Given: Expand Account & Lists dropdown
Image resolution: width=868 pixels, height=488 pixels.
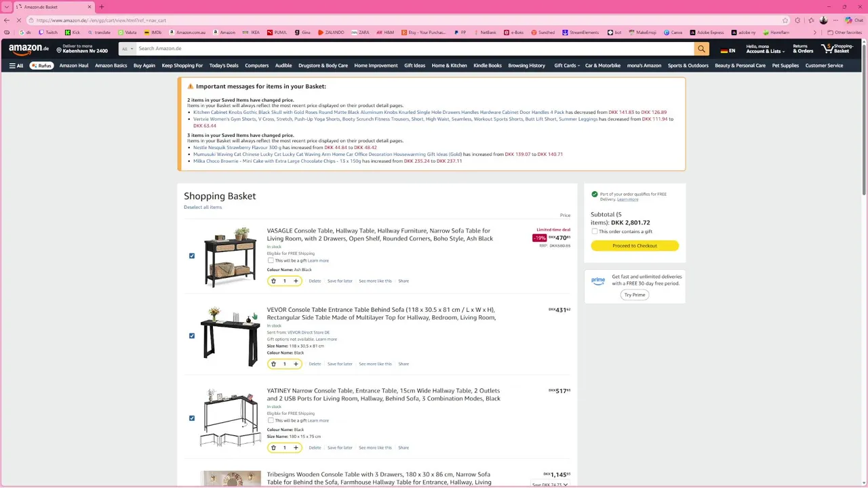Looking at the screenshot, I should point(765,49).
